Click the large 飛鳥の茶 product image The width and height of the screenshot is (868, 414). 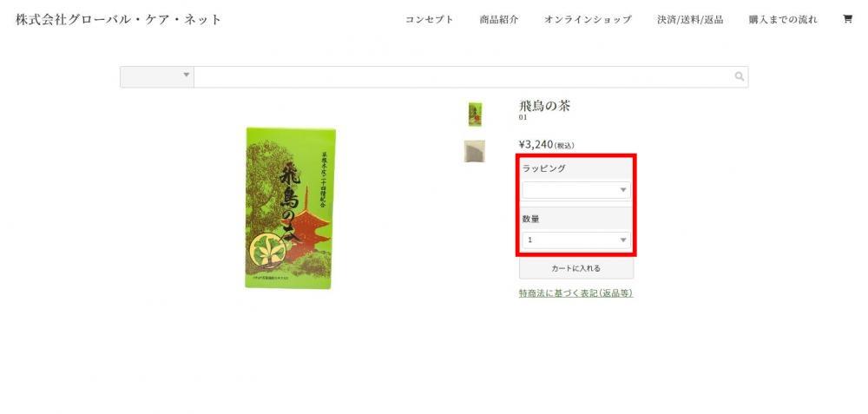(290, 208)
